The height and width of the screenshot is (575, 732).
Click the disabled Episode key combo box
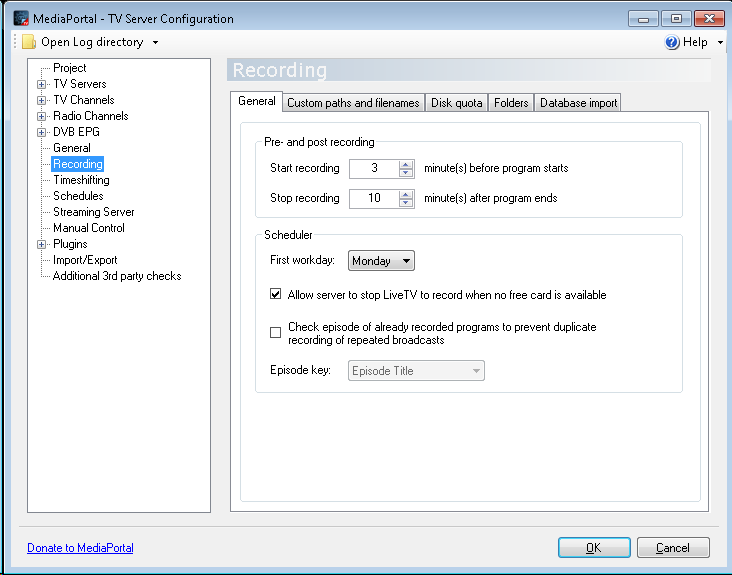coord(416,371)
